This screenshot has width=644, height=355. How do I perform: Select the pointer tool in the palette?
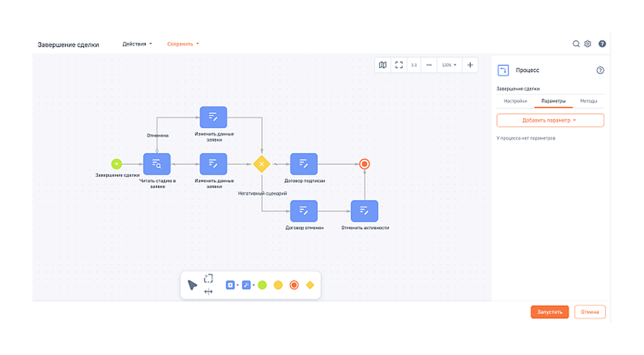pyautogui.click(x=192, y=285)
